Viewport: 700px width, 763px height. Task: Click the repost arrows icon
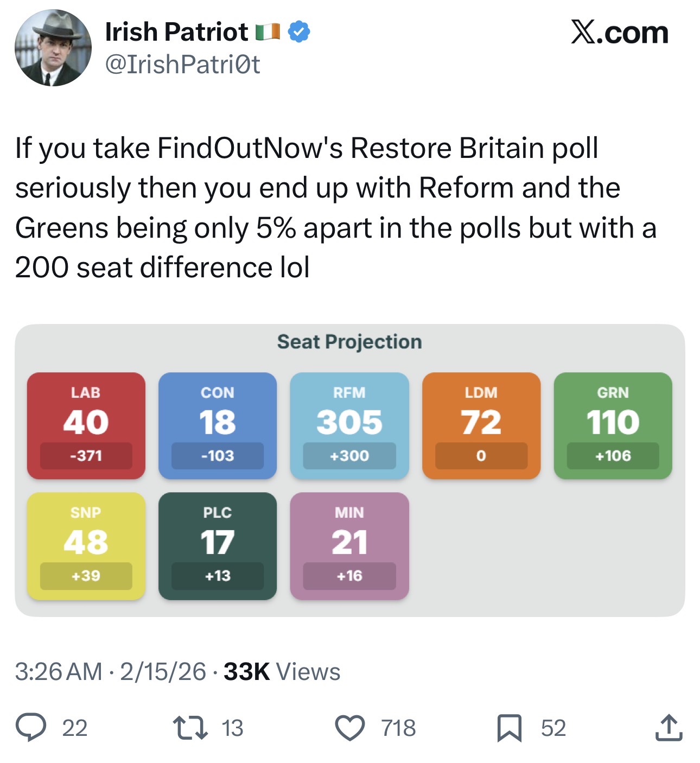click(190, 728)
